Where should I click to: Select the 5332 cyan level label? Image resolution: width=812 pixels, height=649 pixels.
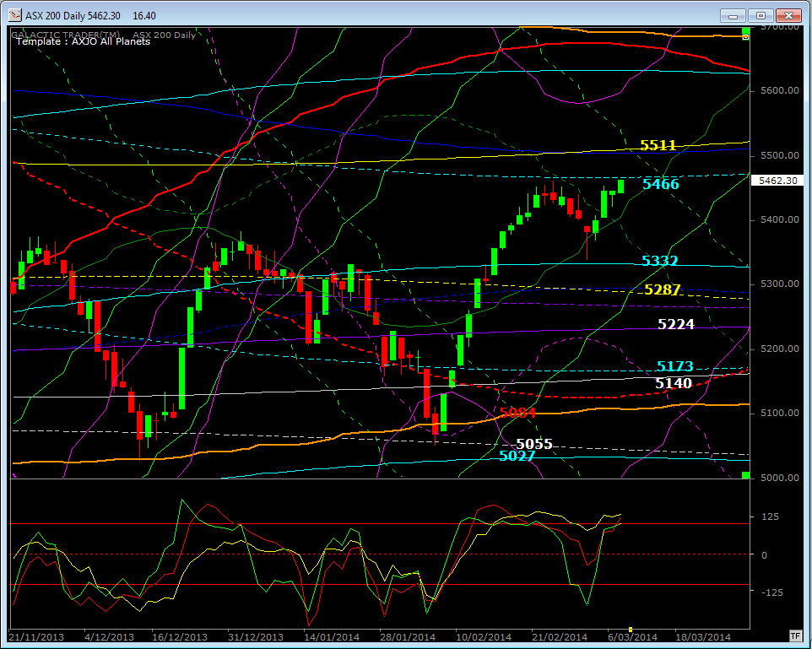pos(660,261)
